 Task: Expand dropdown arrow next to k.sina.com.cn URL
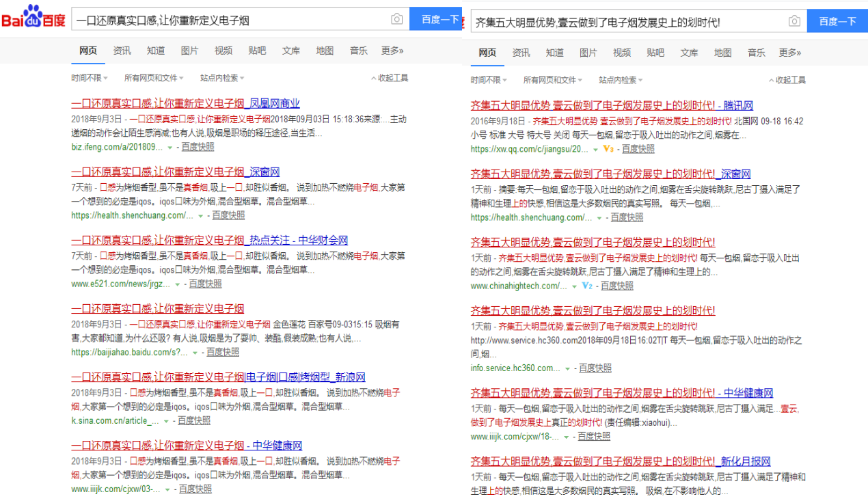pos(166,421)
